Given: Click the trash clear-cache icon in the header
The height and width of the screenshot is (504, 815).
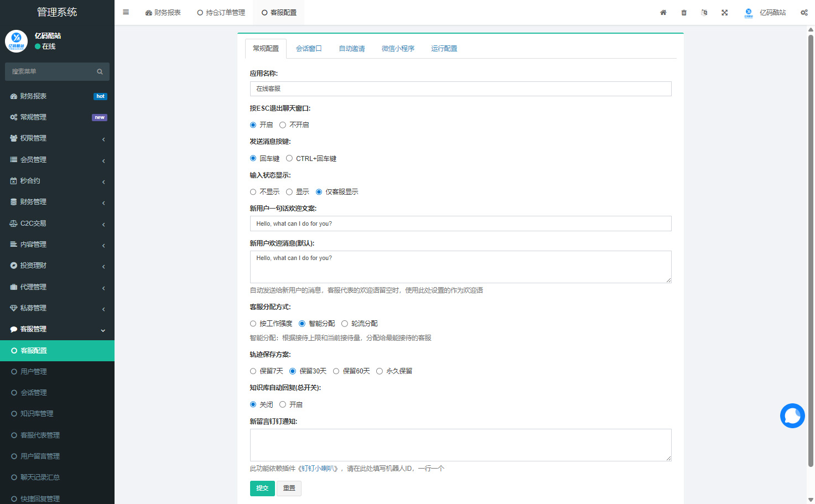Looking at the screenshot, I should pos(683,12).
